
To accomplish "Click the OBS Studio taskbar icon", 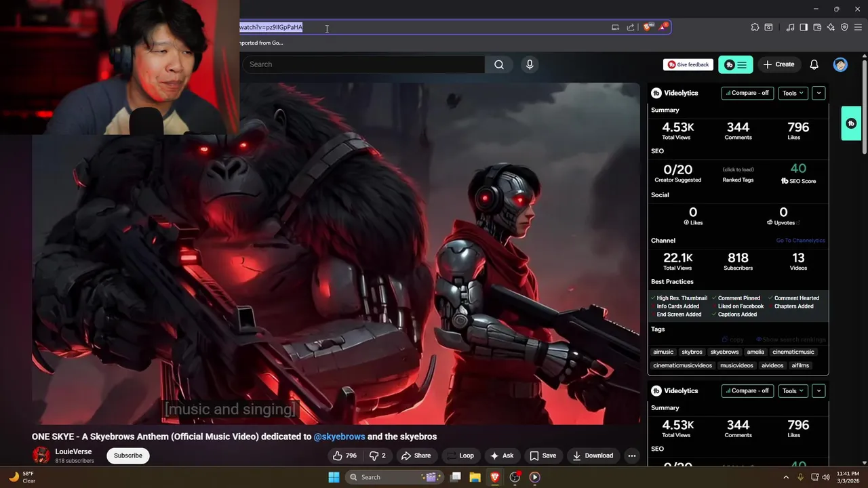I will click(x=515, y=477).
